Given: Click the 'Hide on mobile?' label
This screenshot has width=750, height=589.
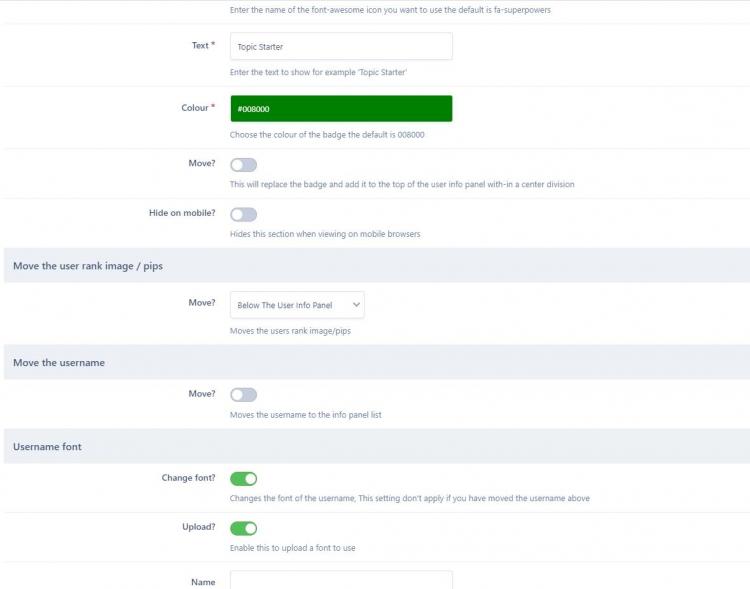Looking at the screenshot, I should [x=181, y=213].
